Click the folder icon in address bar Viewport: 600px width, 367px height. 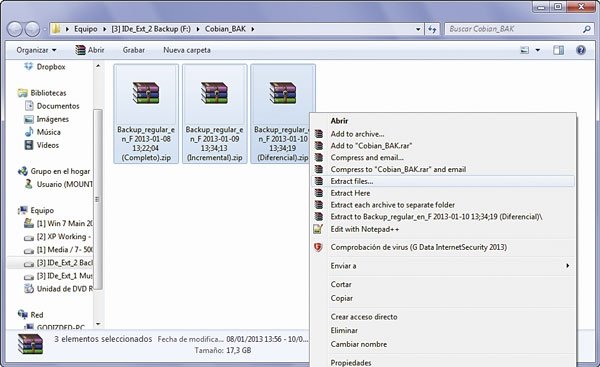tap(56, 29)
